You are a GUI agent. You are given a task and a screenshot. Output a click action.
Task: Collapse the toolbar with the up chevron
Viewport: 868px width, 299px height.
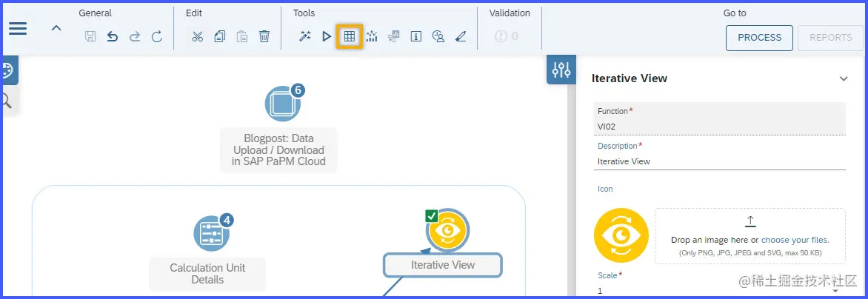(x=56, y=27)
